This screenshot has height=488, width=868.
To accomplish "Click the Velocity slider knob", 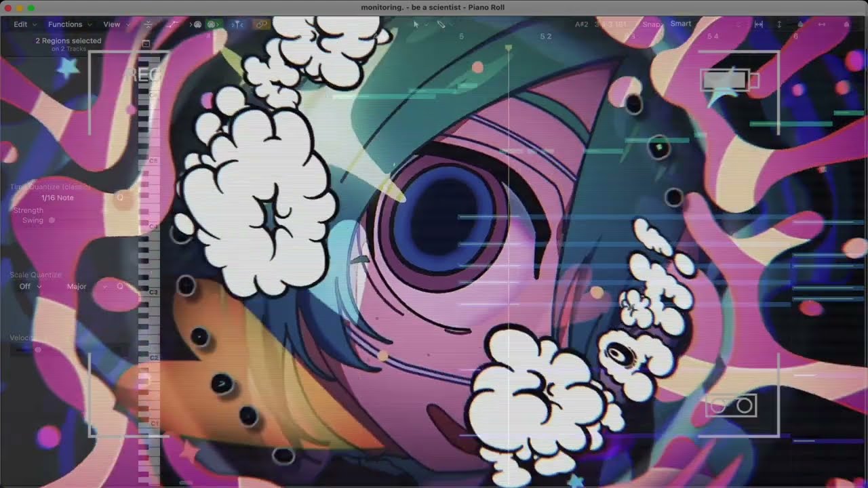I will pos(38,350).
